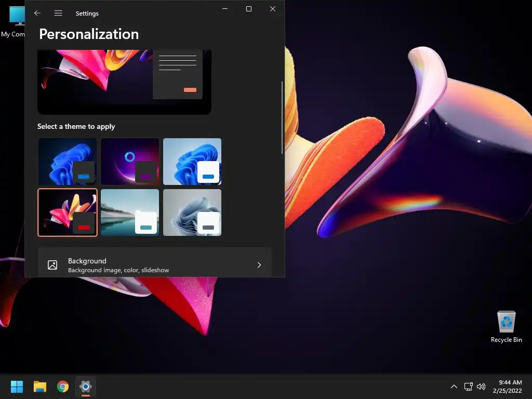Click the 'Select a theme to apply' label

point(76,127)
